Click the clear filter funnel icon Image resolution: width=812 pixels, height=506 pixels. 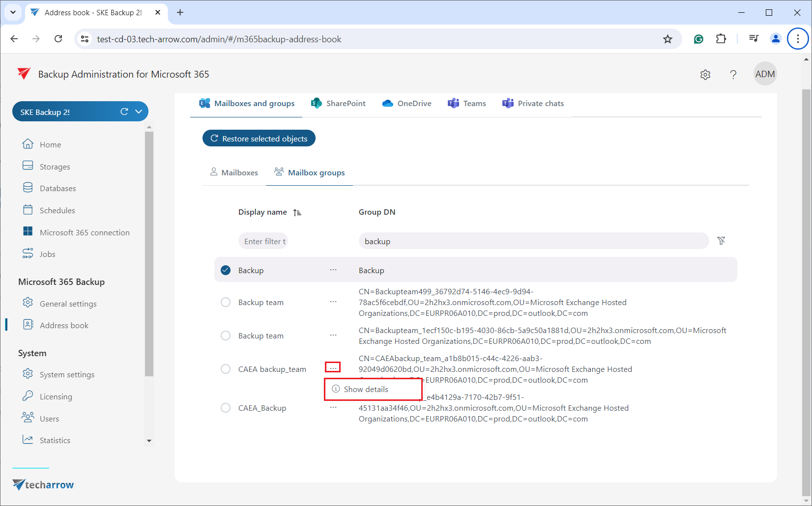[x=721, y=241]
